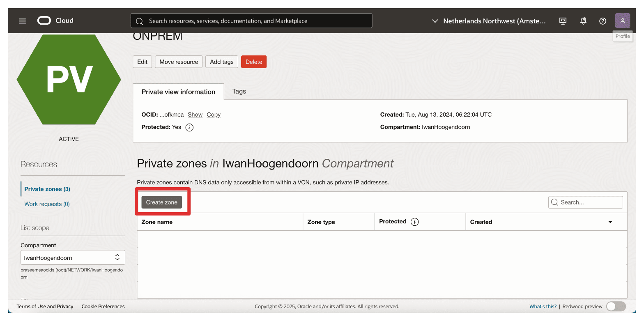This screenshot has width=644, height=321.
Task: Open the What's this? link
Action: 543,307
